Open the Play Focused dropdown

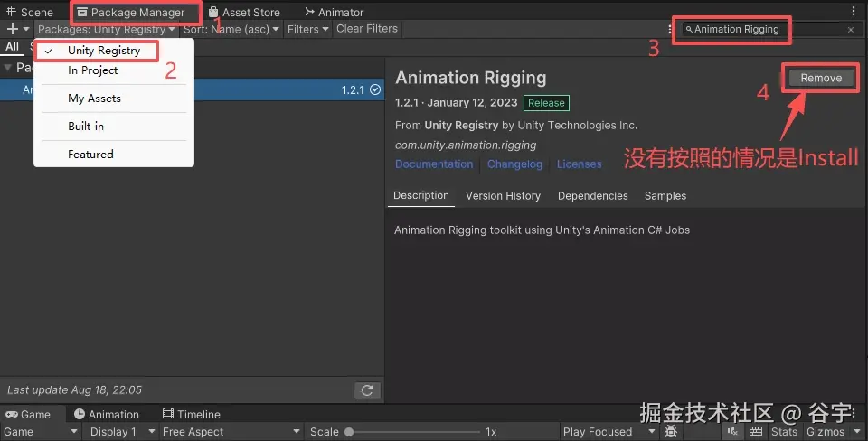608,432
